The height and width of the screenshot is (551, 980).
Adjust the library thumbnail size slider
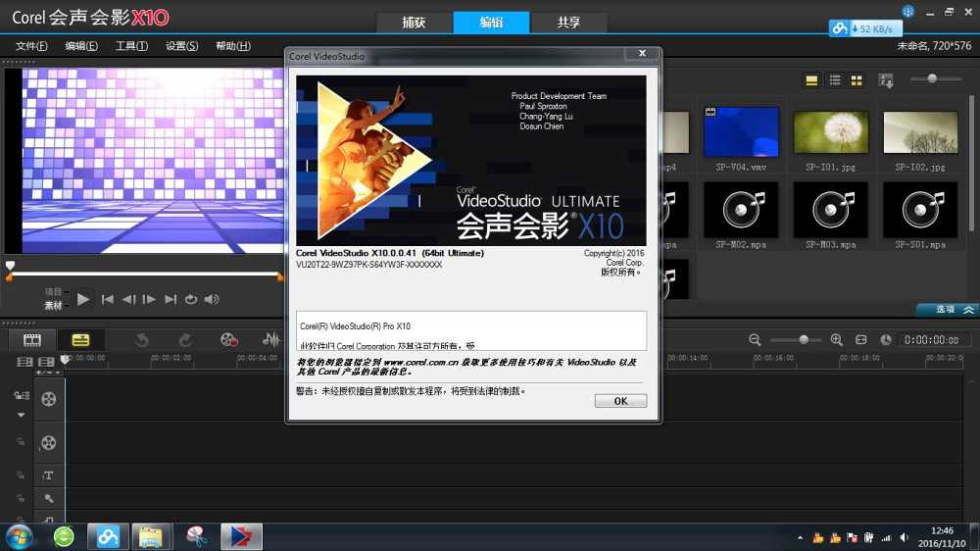[933, 78]
